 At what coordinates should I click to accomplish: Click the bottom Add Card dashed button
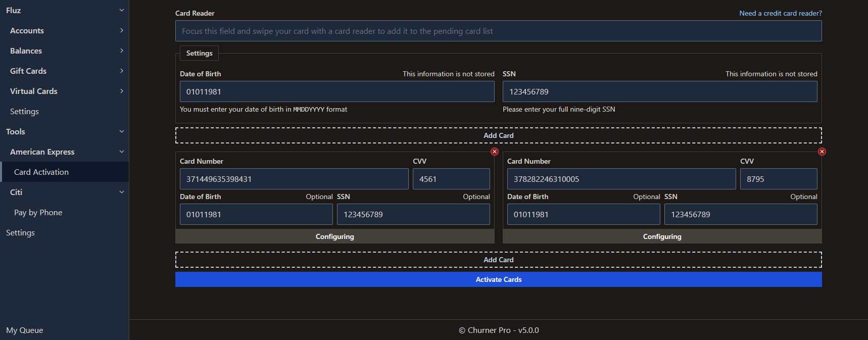pyautogui.click(x=498, y=260)
